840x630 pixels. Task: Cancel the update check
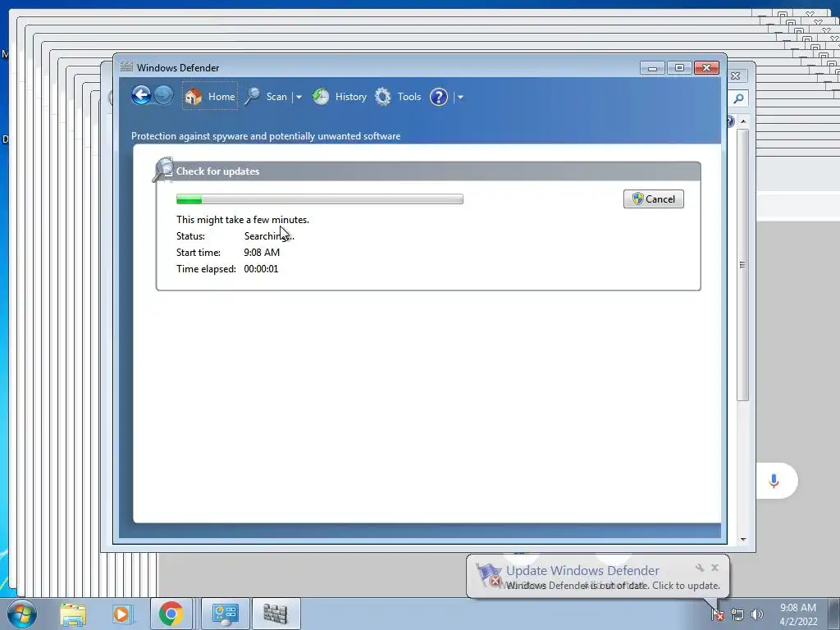pyautogui.click(x=654, y=199)
